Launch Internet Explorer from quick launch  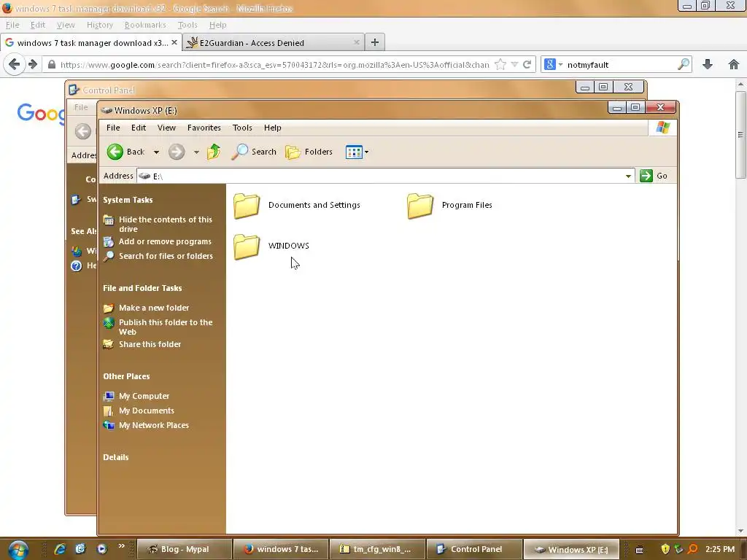pyautogui.click(x=60, y=549)
